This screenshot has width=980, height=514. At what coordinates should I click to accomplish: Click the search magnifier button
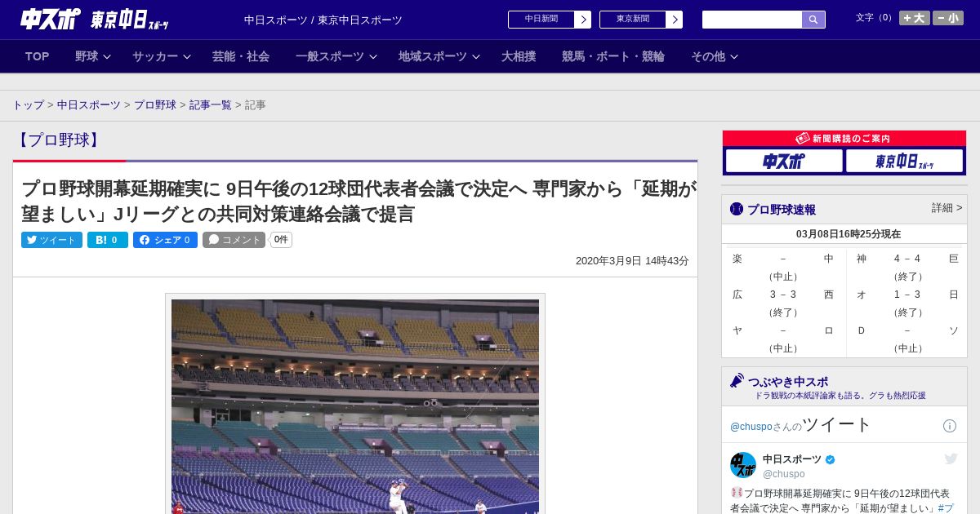click(x=813, y=20)
